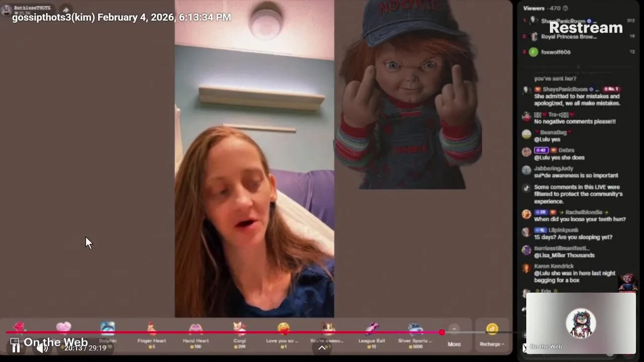Image resolution: width=644 pixels, height=362 pixels.
Task: Click the No. 1 badge beside ShaysPanicRoom
Action: tap(611, 89)
